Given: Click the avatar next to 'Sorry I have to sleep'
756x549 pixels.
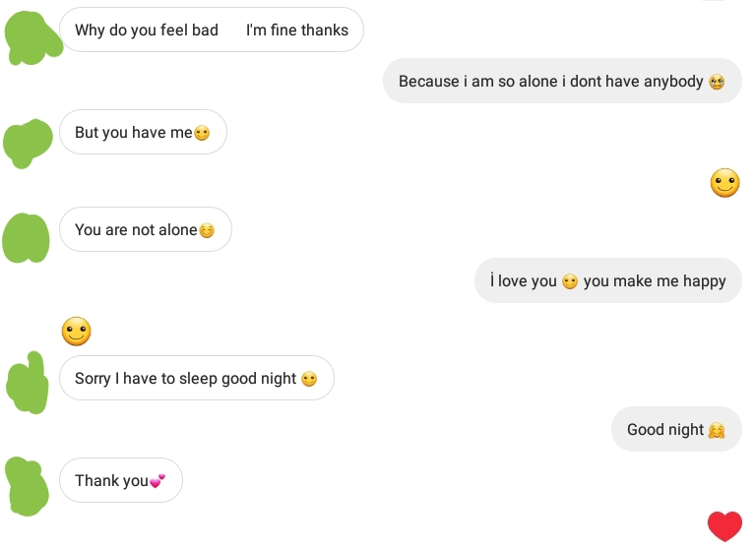Looking at the screenshot, I should coord(28,383).
